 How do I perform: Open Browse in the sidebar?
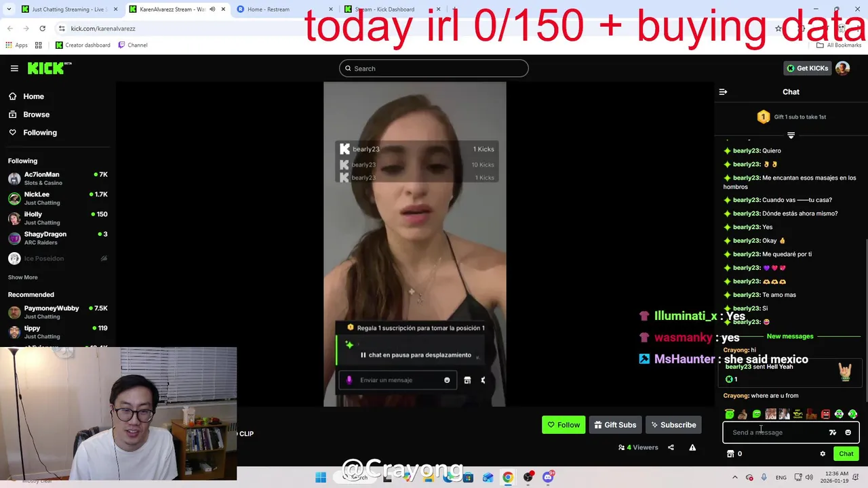click(36, 115)
